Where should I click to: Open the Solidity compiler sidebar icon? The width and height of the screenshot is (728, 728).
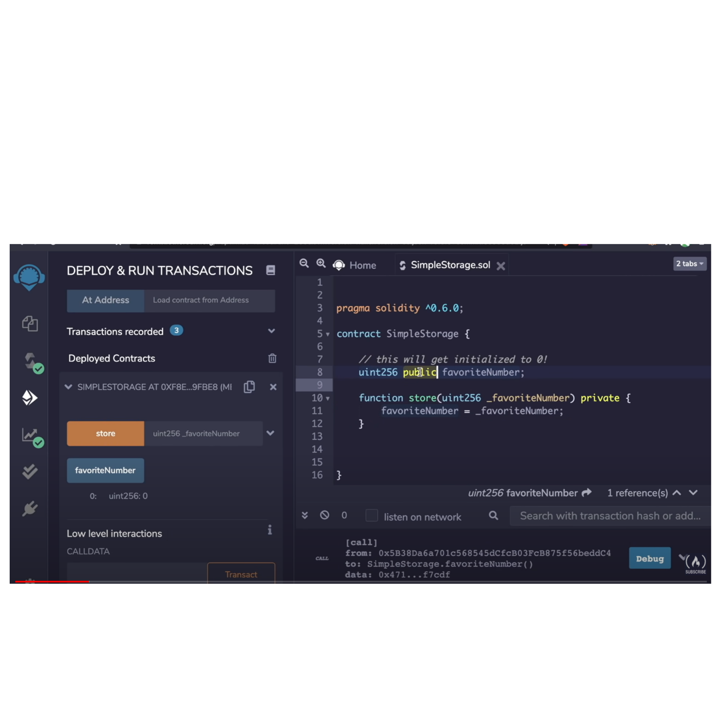coord(32,362)
